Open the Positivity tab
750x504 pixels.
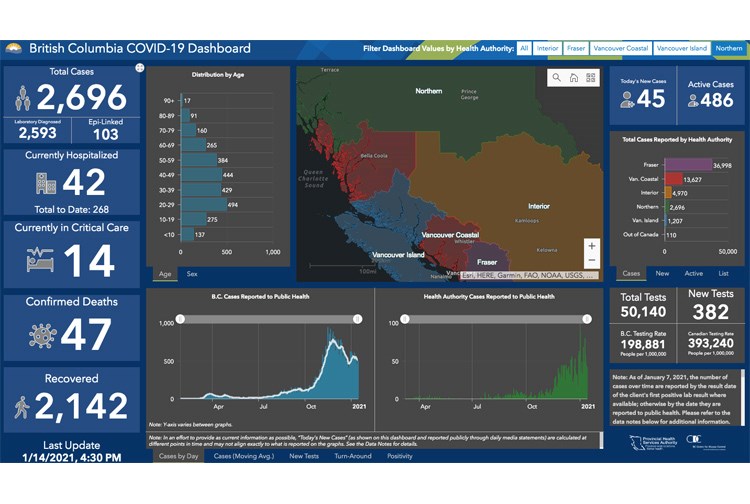point(400,456)
